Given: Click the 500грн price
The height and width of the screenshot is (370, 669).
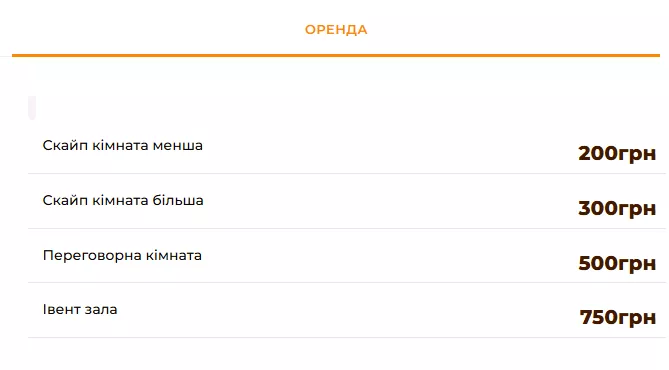Looking at the screenshot, I should pos(617,263).
